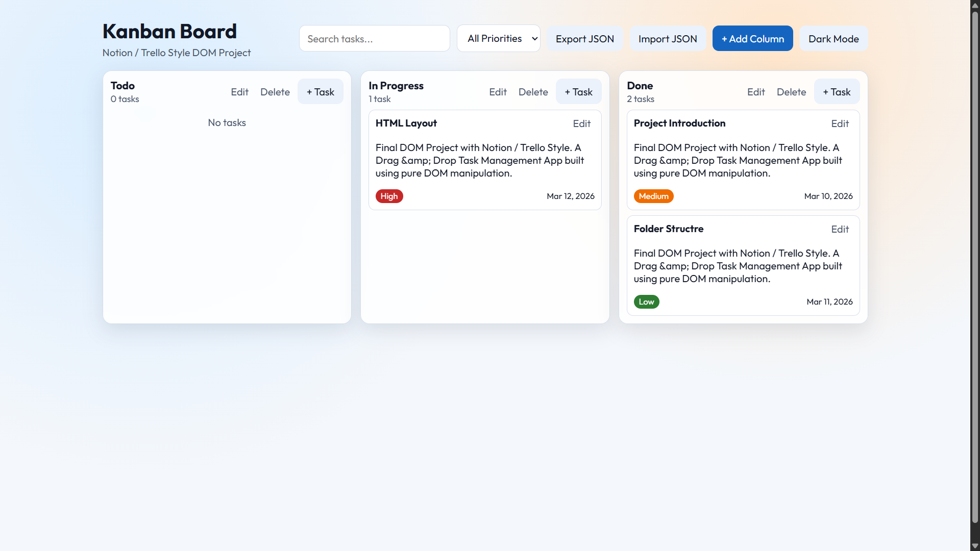980x551 pixels.
Task: Edit the Done column
Action: [756, 92]
